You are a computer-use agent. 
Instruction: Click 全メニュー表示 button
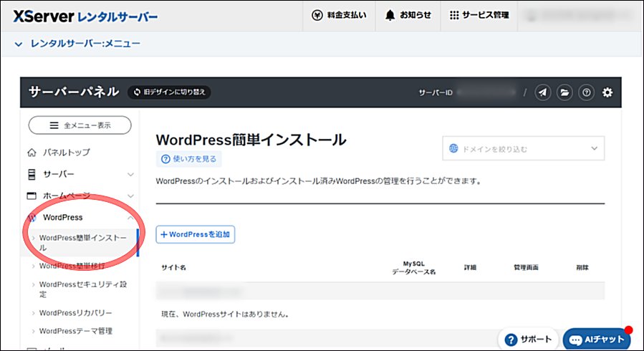[x=80, y=125]
